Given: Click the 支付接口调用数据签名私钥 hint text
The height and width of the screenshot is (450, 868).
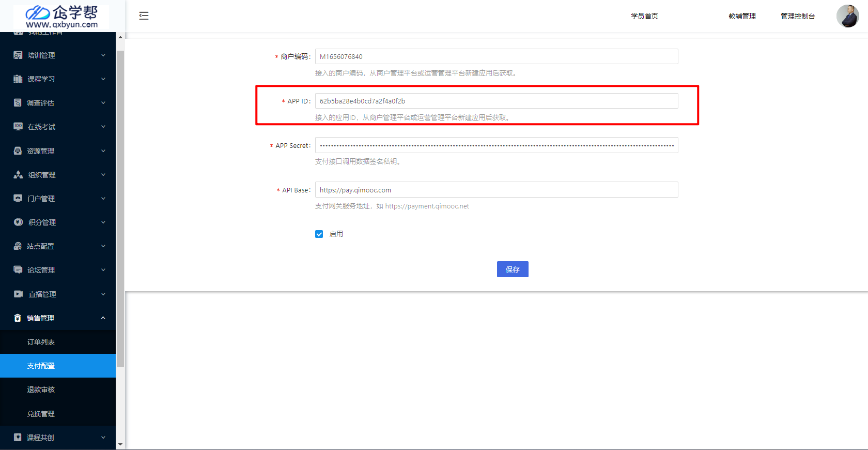Looking at the screenshot, I should [358, 162].
